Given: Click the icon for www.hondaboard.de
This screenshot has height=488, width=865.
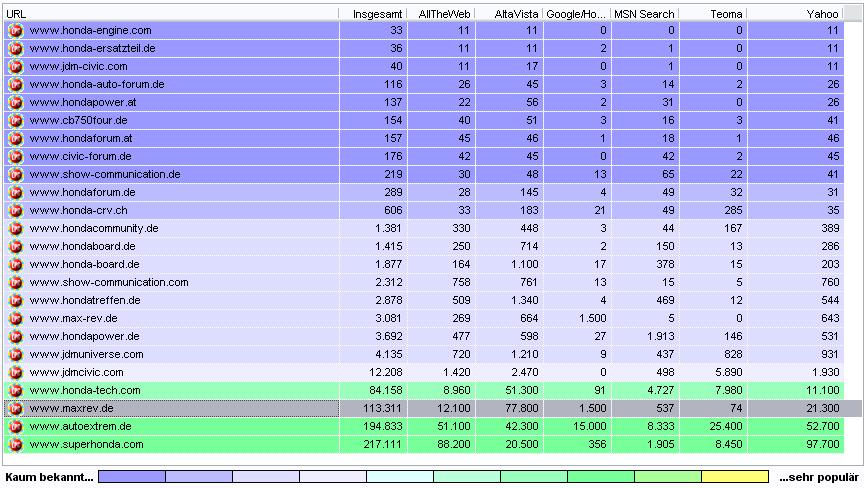Looking at the screenshot, I should tap(15, 246).
